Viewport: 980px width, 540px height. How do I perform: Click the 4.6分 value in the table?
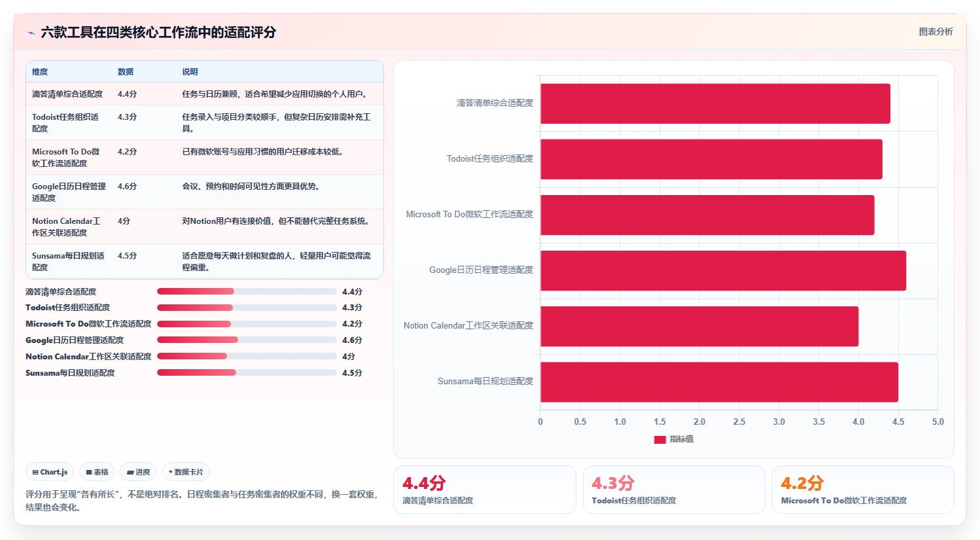pos(127,187)
